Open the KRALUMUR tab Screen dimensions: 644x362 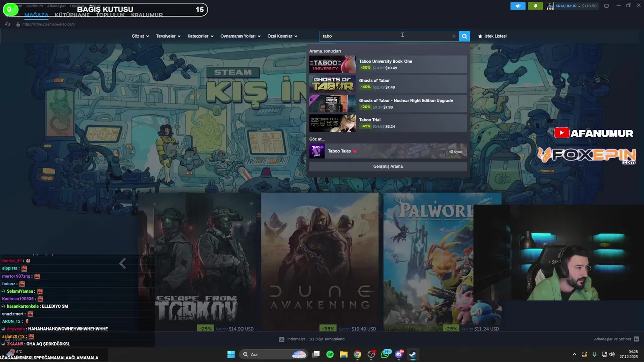point(147,15)
